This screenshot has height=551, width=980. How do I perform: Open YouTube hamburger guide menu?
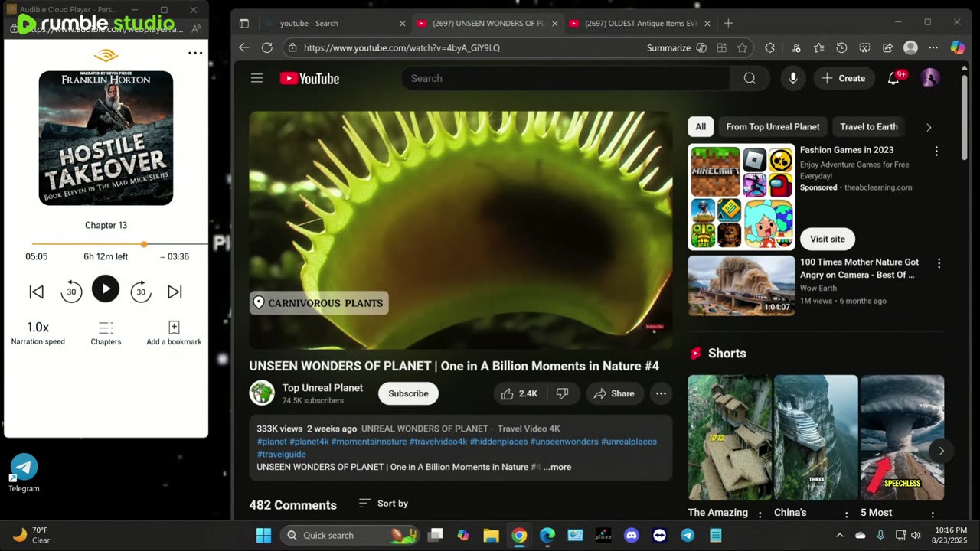[x=256, y=78]
